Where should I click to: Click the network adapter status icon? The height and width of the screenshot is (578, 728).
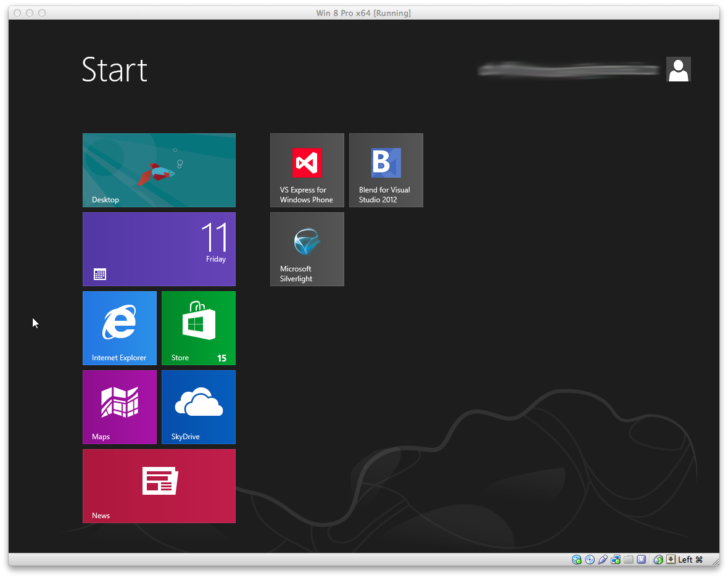pyautogui.click(x=616, y=559)
